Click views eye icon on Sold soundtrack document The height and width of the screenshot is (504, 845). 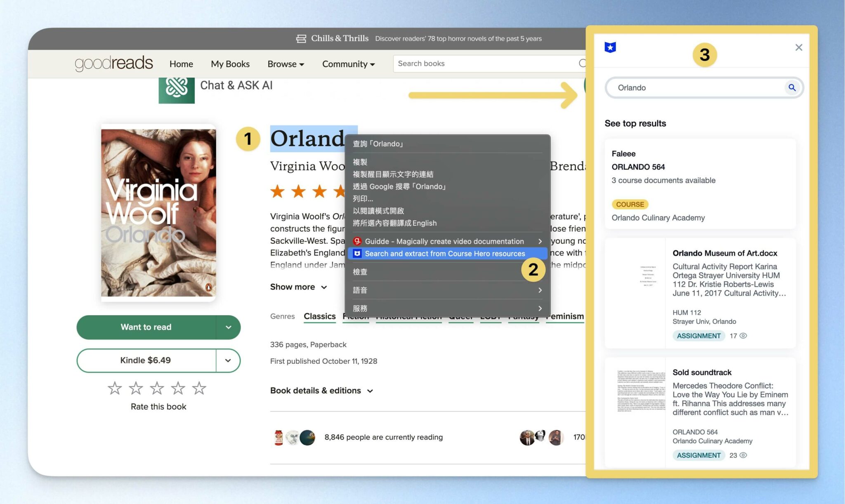(743, 455)
